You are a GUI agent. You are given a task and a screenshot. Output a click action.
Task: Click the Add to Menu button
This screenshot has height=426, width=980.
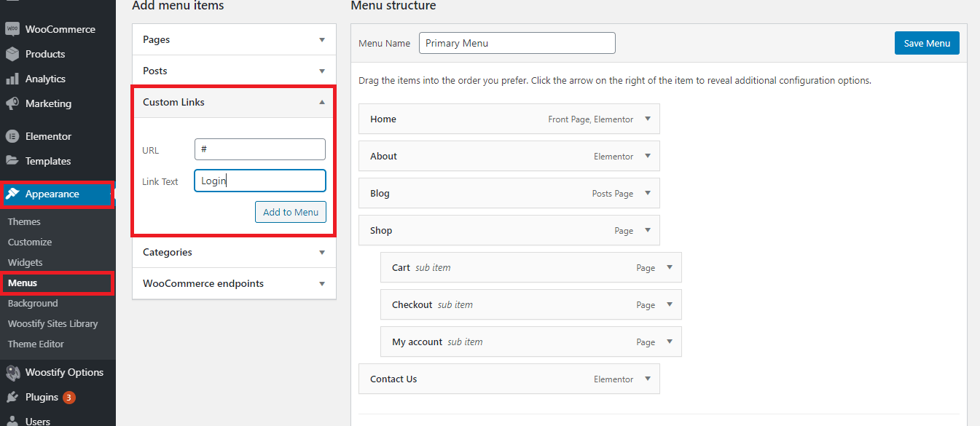point(291,212)
